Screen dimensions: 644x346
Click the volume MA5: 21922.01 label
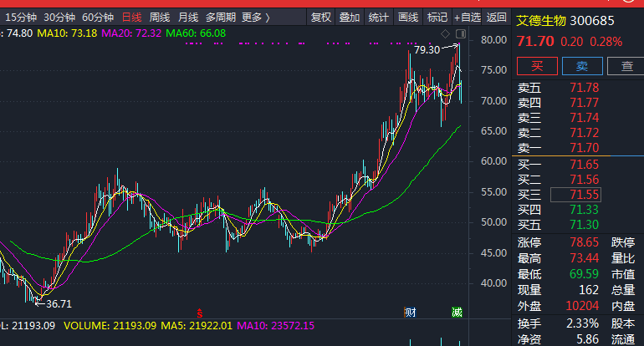click(x=197, y=326)
